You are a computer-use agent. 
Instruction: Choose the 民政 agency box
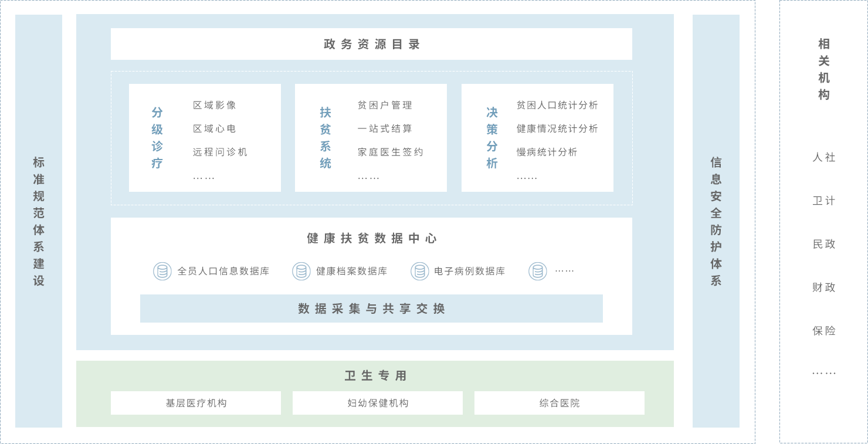823,244
